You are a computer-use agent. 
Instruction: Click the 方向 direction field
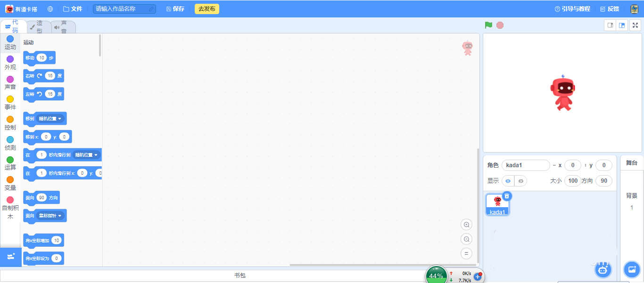point(604,181)
